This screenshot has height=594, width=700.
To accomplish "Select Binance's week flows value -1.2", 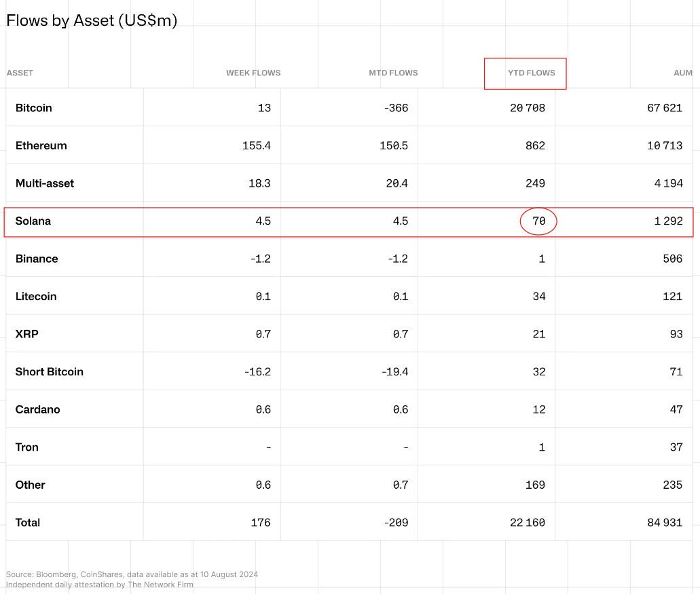I will [x=261, y=259].
